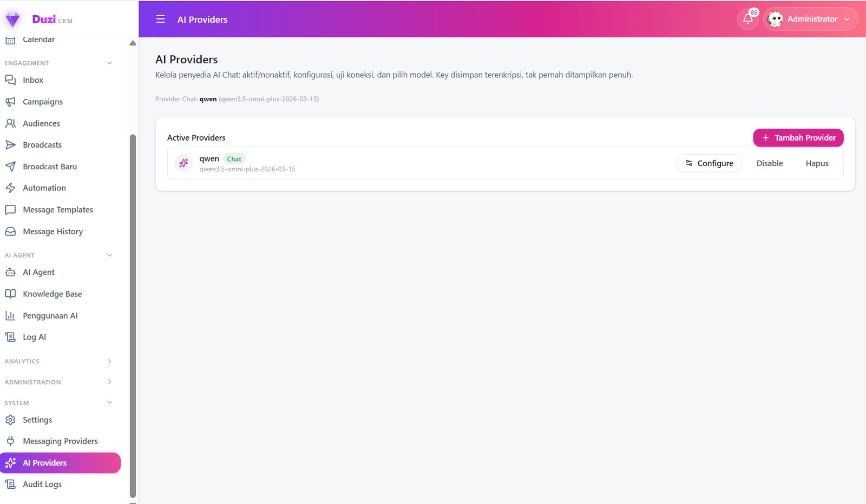866x504 pixels.
Task: Click the notification count badge 86
Action: click(x=754, y=12)
